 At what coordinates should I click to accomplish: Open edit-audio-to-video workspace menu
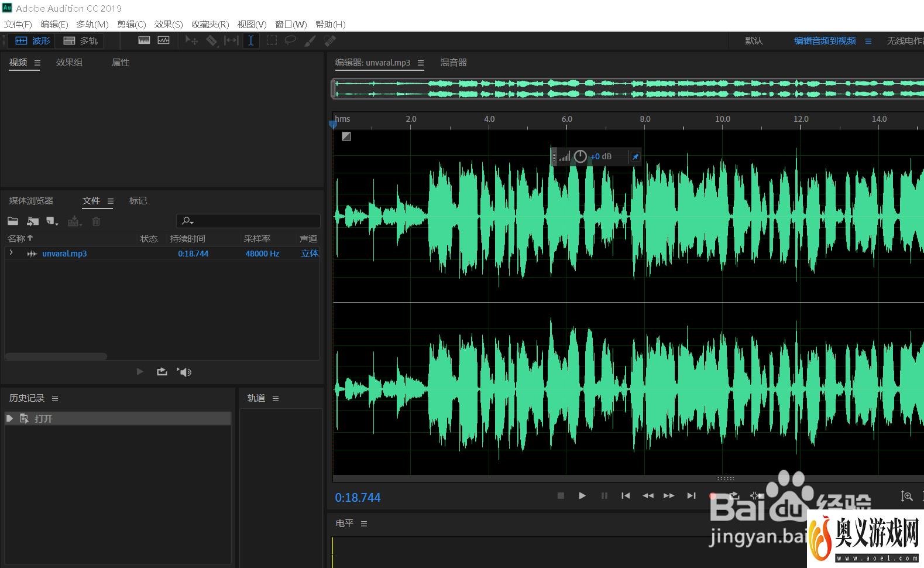(x=868, y=41)
